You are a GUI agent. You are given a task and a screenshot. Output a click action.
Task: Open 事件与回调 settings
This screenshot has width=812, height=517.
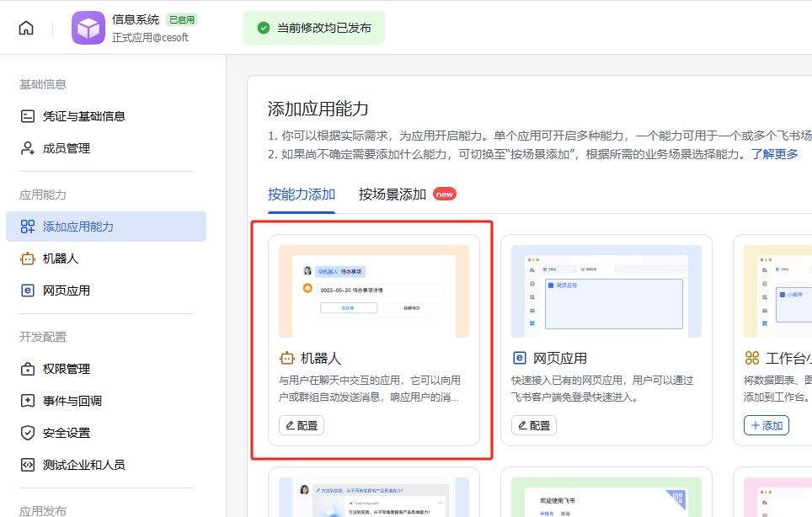tap(72, 401)
